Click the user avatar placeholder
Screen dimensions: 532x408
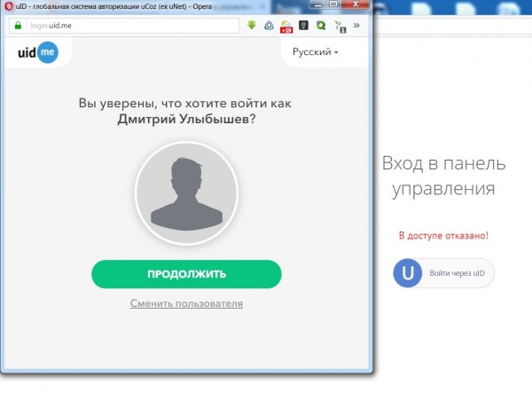[x=186, y=192]
